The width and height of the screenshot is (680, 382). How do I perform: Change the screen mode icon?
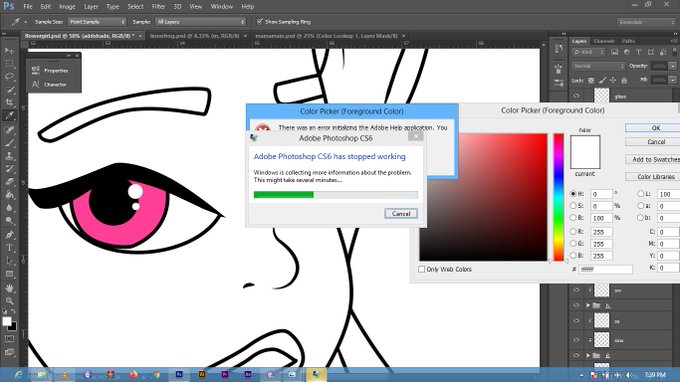[9, 352]
